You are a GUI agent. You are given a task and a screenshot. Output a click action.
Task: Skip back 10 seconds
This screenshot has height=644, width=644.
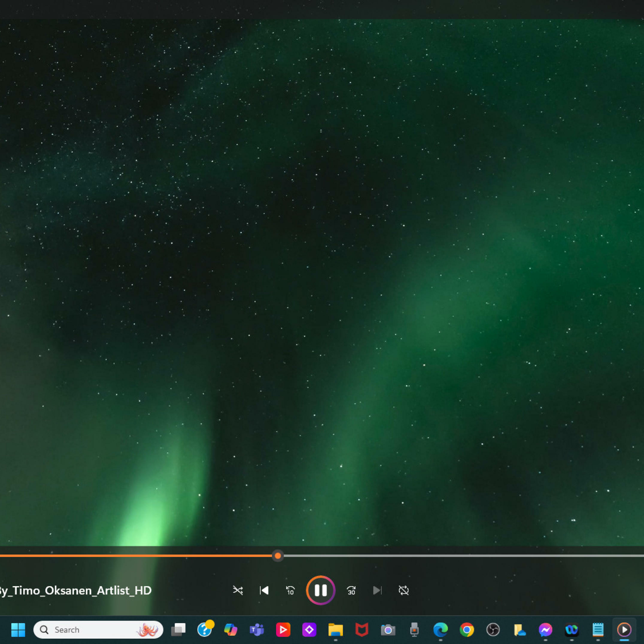pos(290,590)
